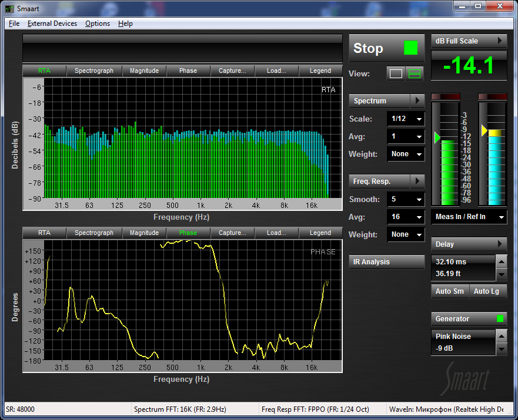Open the Freq. Resp. Smooth dropdown
The height and width of the screenshot is (420, 518).
[406, 200]
